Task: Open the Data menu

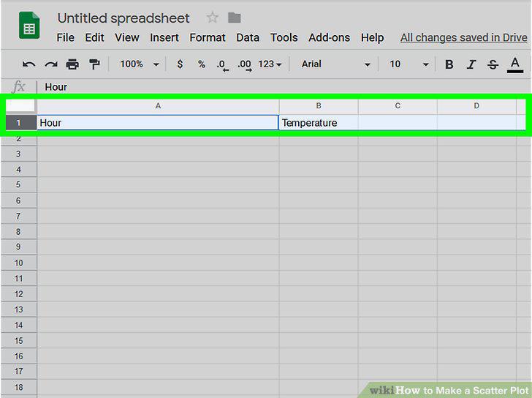Action: [x=248, y=37]
